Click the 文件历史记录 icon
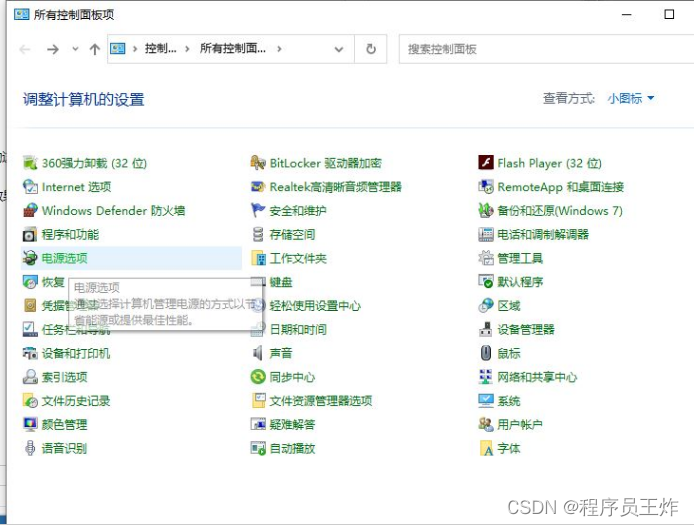 30,401
